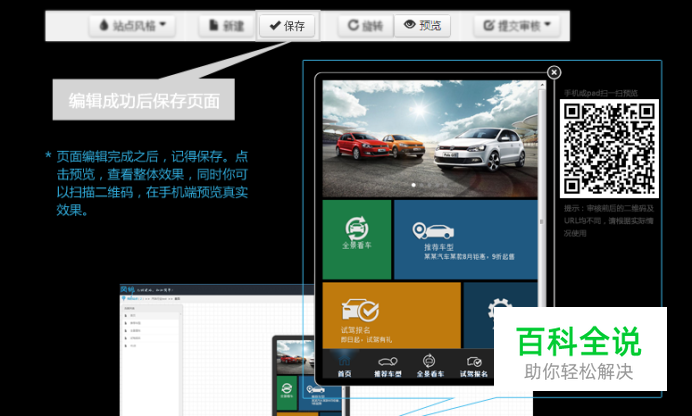
Task: Click the preview panel vertical scrollbar handle
Action: (x=542, y=221)
